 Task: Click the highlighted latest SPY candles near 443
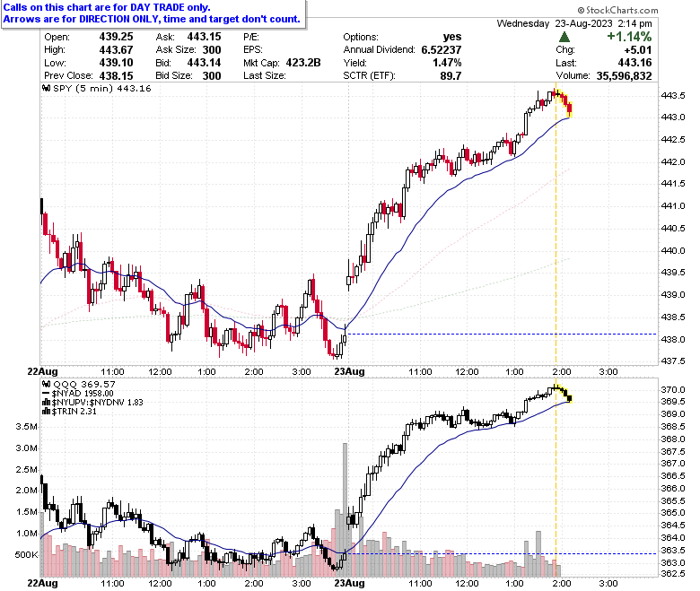pyautogui.click(x=564, y=103)
